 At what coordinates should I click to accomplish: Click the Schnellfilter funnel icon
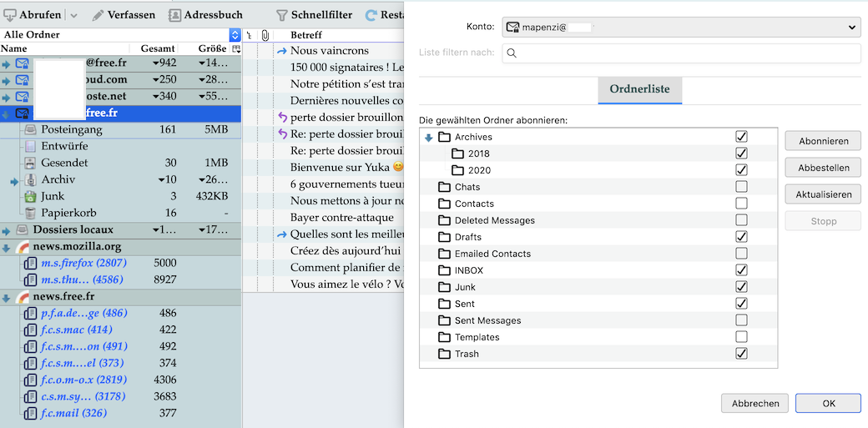coord(282,15)
